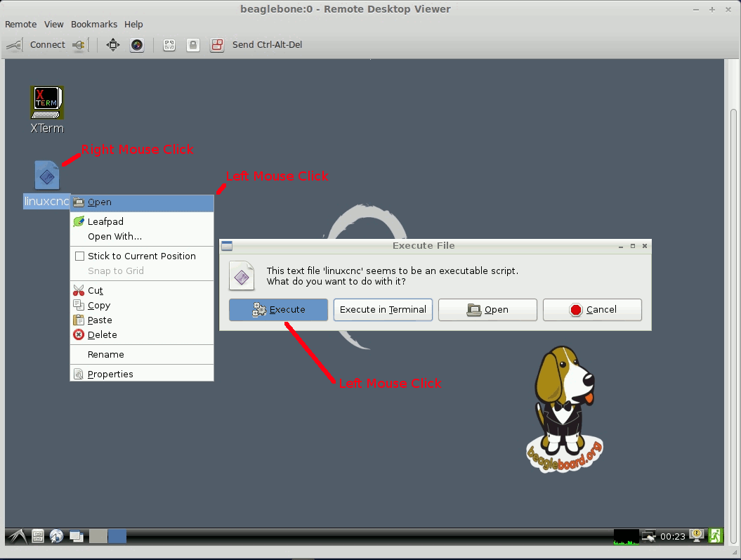The height and width of the screenshot is (560, 741).
Task: Click the screen lock icon in panel
Action: [697, 536]
